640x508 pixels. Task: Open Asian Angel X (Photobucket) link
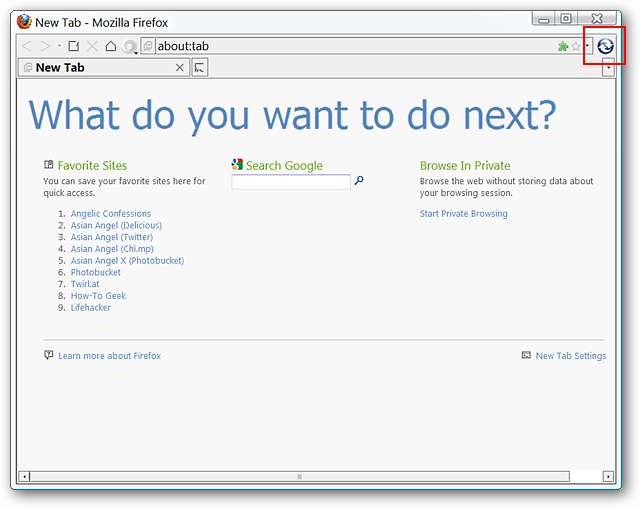point(127,261)
